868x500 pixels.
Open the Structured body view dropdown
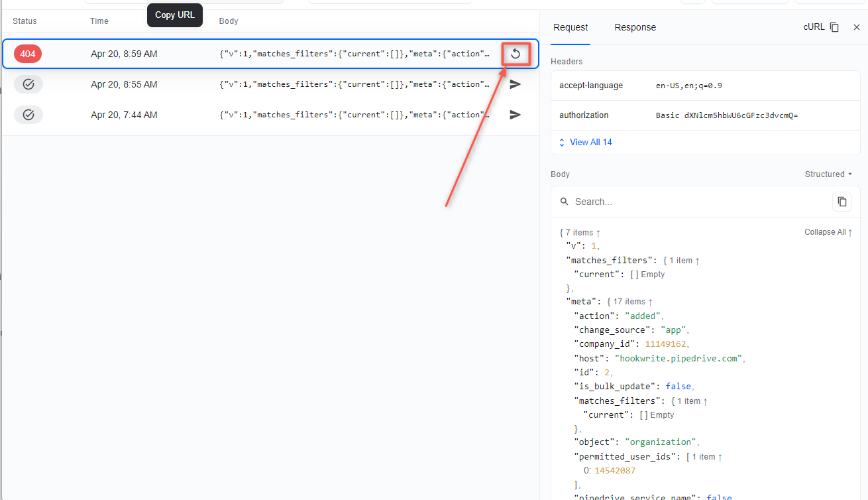point(828,174)
